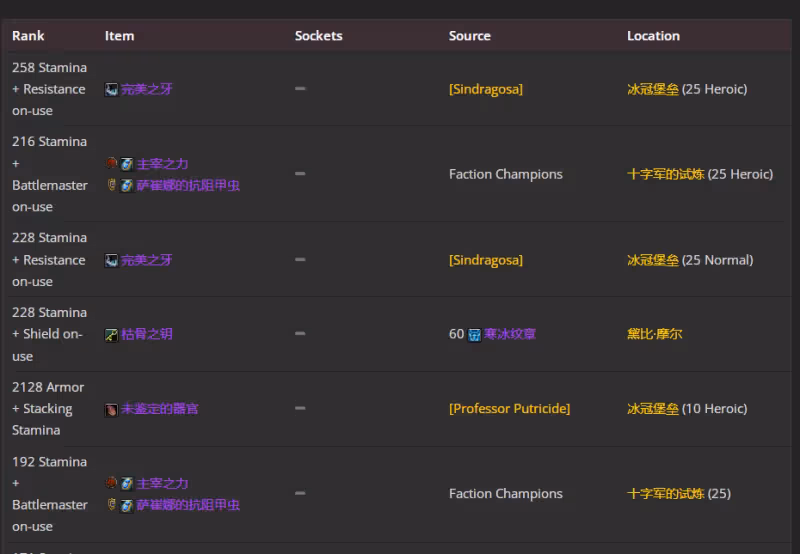800x554 pixels.
Task: Select the '228 Stamina + Shield on-use' rank cell
Action: tap(49, 334)
